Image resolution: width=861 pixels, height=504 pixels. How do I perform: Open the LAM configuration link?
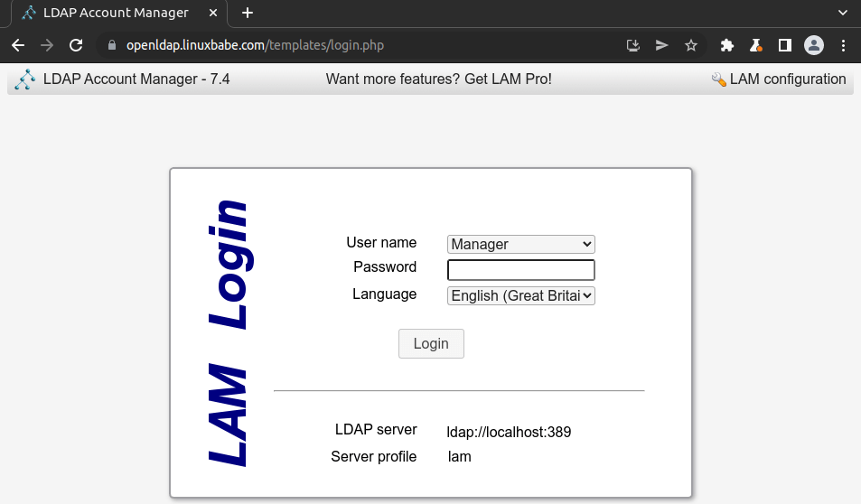779,79
